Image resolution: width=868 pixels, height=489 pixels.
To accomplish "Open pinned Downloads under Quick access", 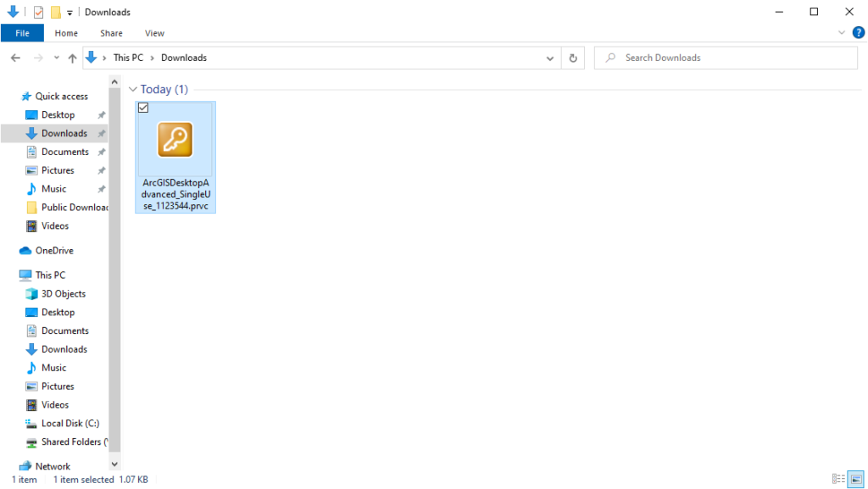I will pos(64,133).
